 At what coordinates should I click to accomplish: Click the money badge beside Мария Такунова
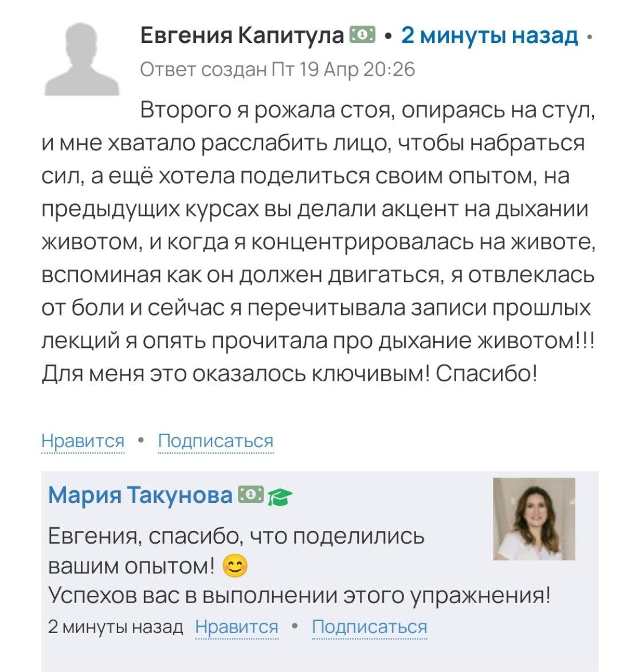(x=250, y=494)
